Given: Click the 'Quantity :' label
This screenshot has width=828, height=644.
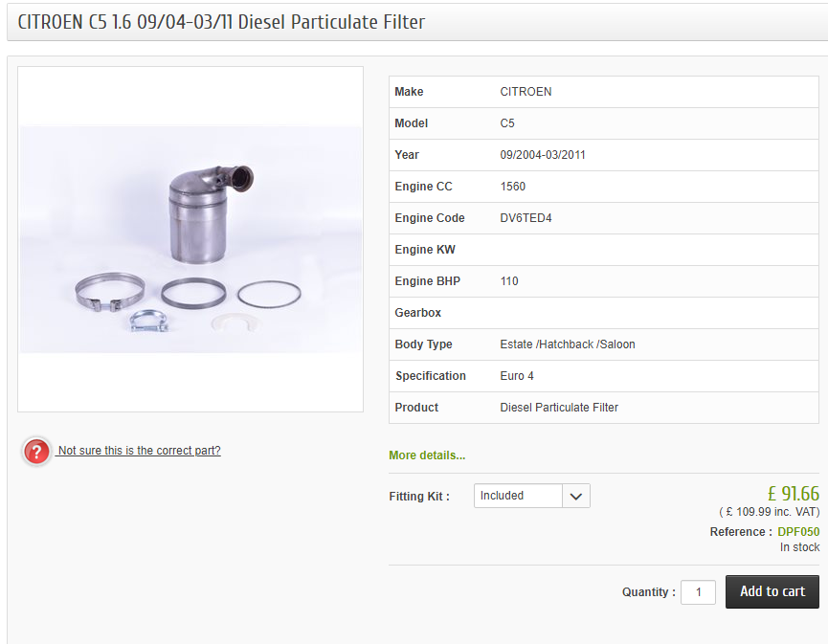Looking at the screenshot, I should point(648,592).
